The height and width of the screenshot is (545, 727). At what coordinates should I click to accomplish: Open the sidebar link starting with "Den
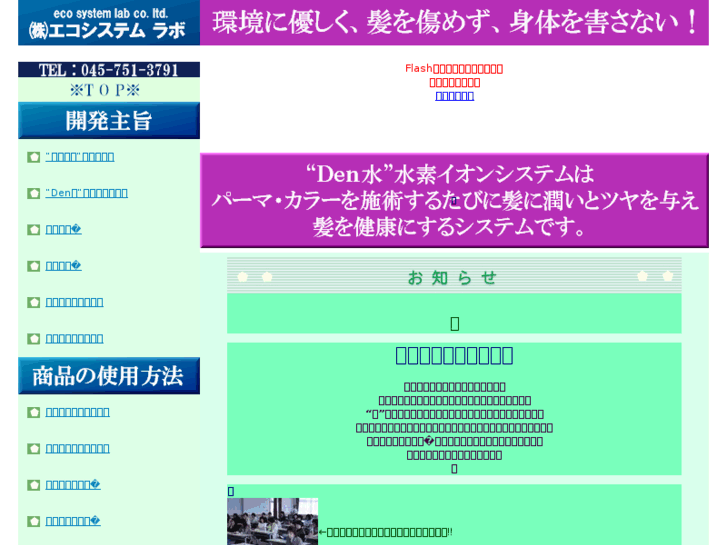pyautogui.click(x=87, y=193)
